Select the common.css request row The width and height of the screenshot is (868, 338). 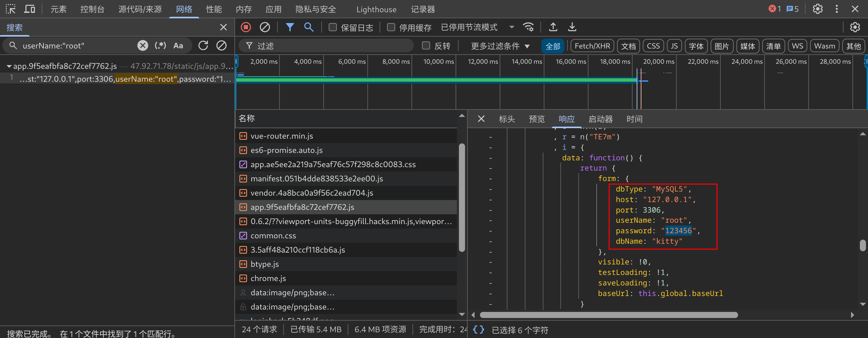coord(346,236)
